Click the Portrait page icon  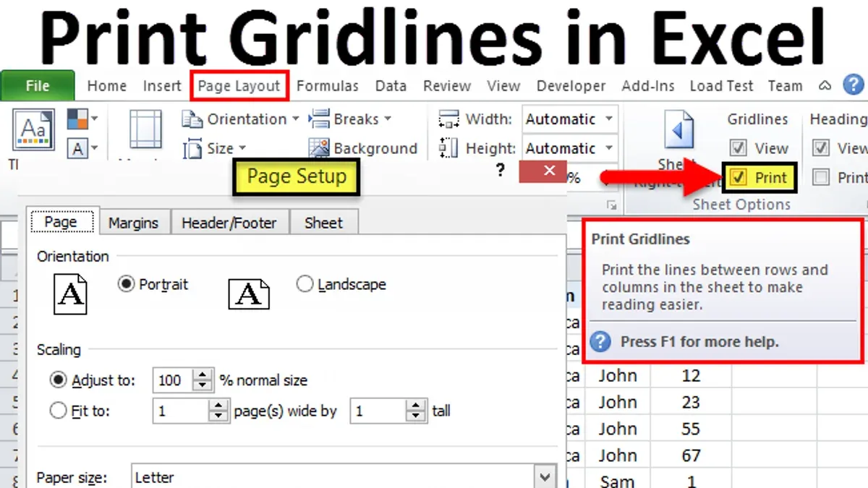[x=71, y=294]
